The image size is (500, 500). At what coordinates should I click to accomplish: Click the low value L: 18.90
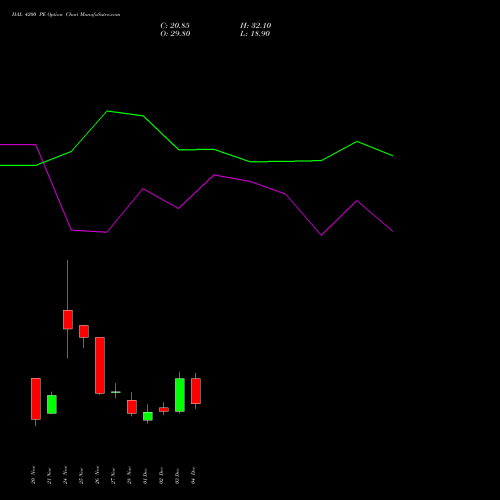(255, 34)
